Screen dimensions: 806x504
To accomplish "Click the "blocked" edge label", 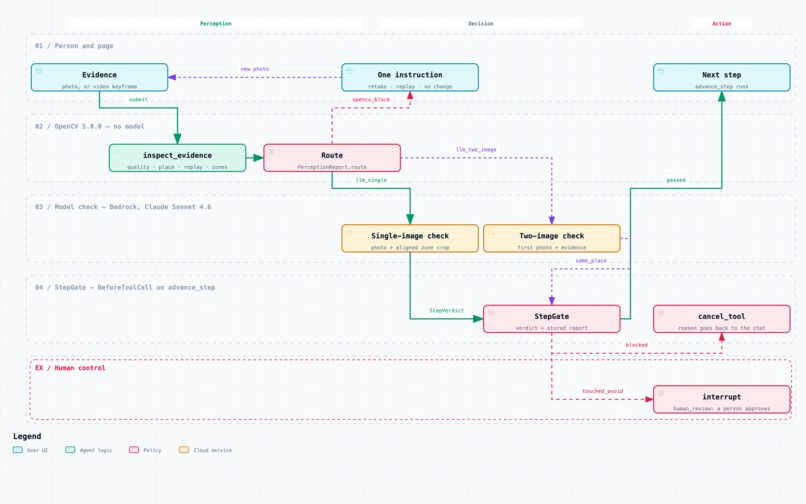I will tap(636, 345).
